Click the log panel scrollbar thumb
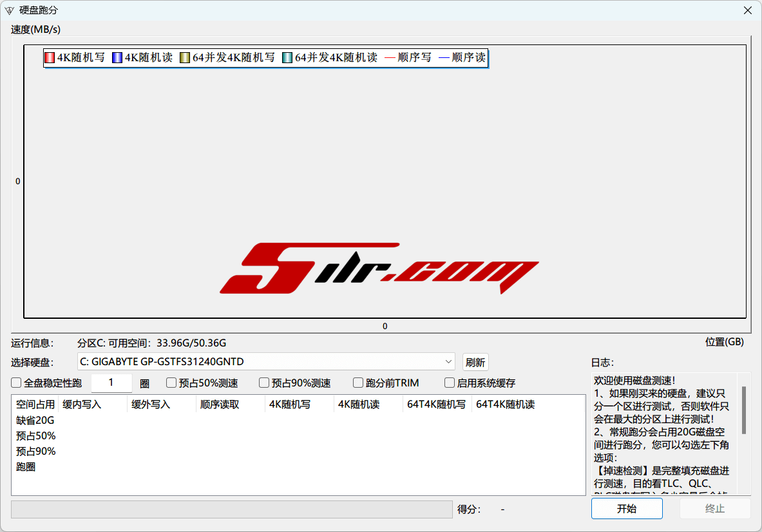 click(x=743, y=410)
